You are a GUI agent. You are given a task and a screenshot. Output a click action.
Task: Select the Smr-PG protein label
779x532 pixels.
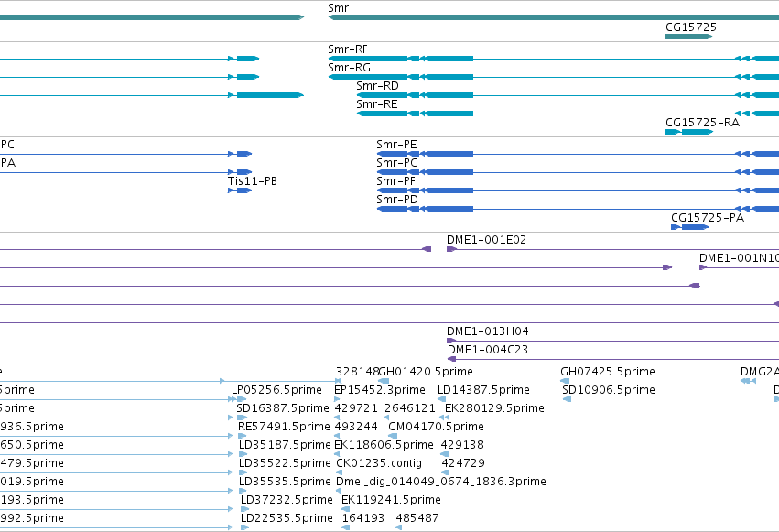point(397,163)
